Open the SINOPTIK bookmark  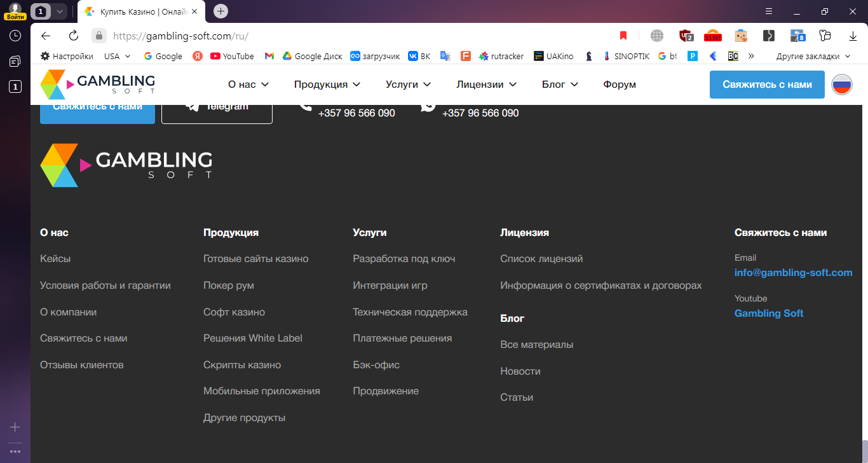pyautogui.click(x=626, y=56)
